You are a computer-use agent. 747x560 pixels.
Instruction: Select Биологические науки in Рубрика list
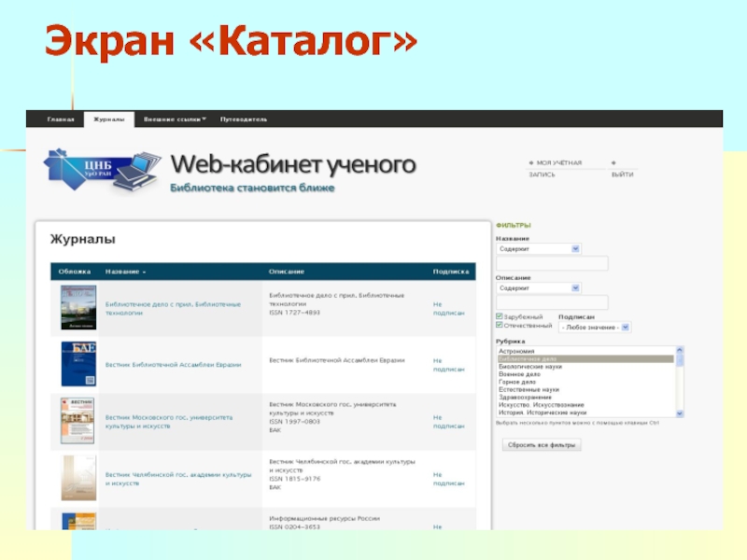pos(585,367)
